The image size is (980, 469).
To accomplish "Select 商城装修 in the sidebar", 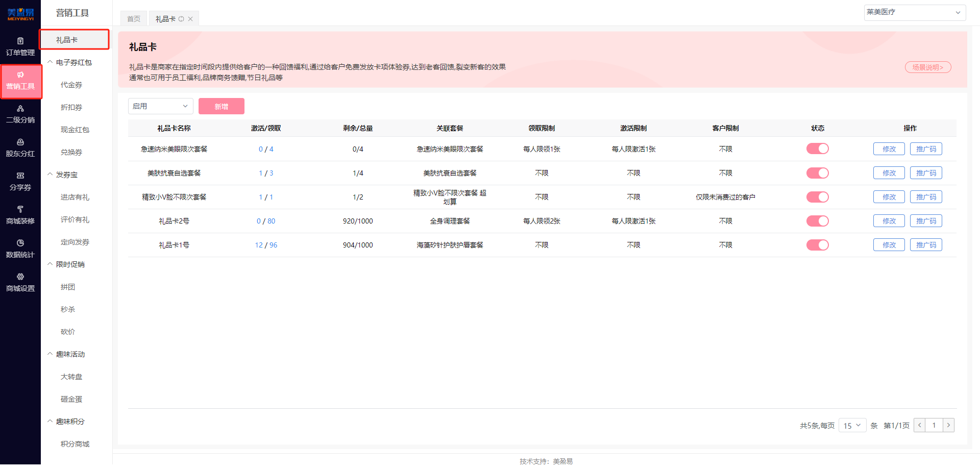I will [20, 214].
